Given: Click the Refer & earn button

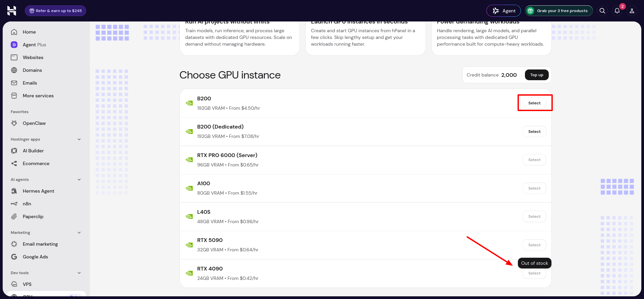Looking at the screenshot, I should click(55, 11).
